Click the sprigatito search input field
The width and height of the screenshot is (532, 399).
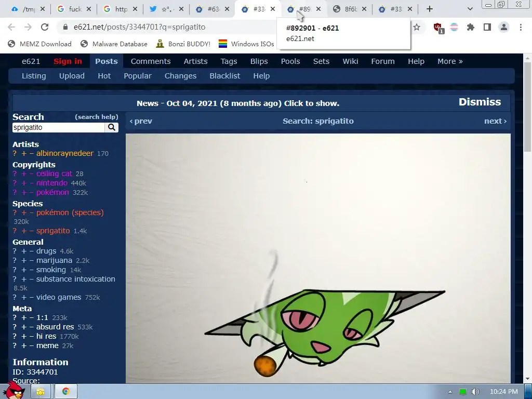[x=58, y=128]
